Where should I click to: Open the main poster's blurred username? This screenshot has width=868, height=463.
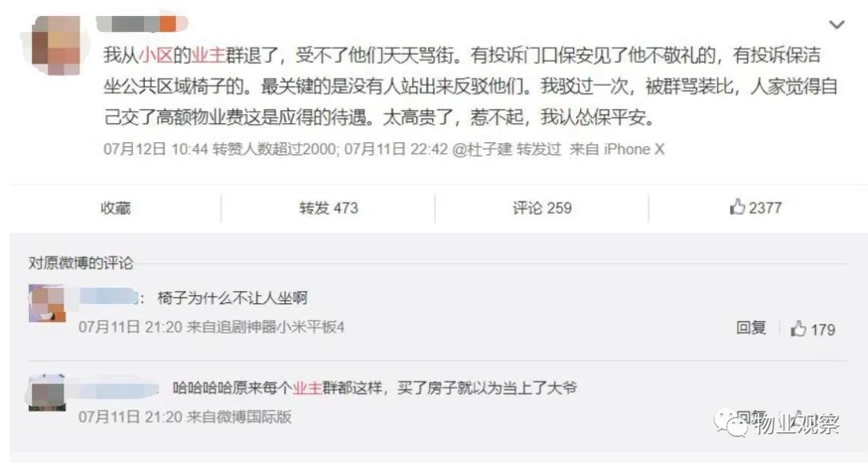coord(141,24)
